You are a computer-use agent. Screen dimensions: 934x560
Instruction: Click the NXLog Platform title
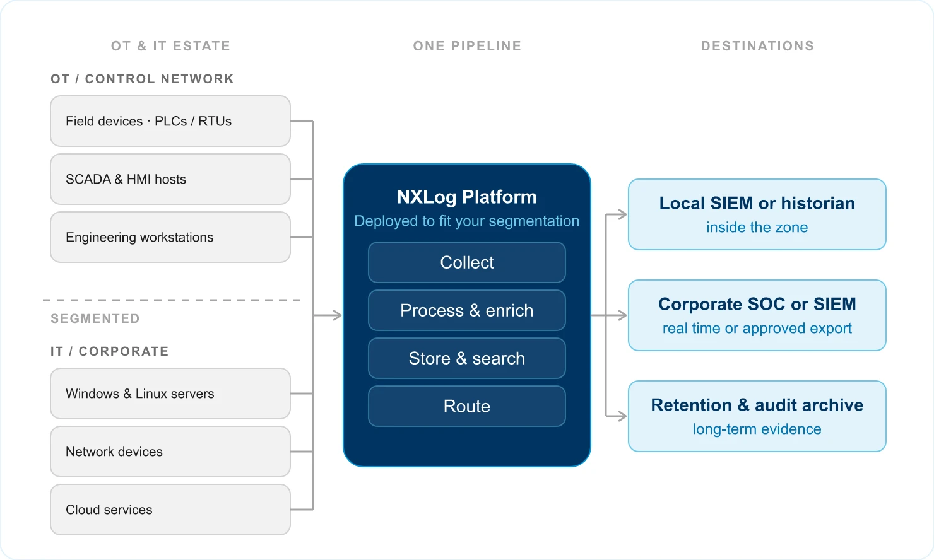pyautogui.click(x=467, y=197)
